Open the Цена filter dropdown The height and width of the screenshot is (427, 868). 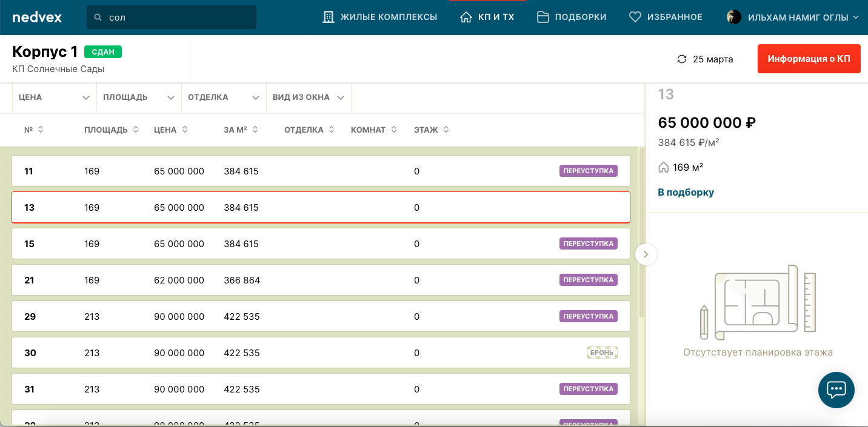pyautogui.click(x=54, y=98)
